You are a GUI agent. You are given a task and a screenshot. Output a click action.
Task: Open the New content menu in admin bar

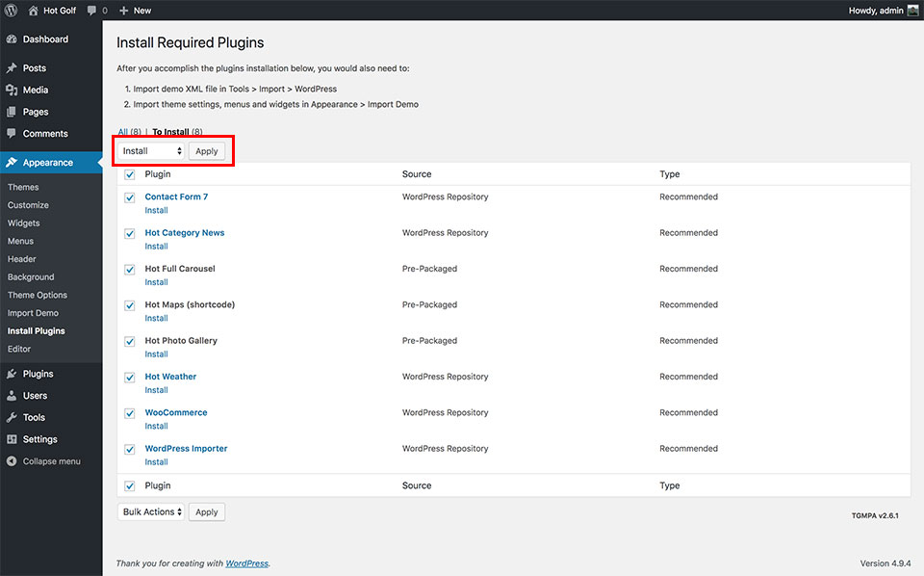135,11
